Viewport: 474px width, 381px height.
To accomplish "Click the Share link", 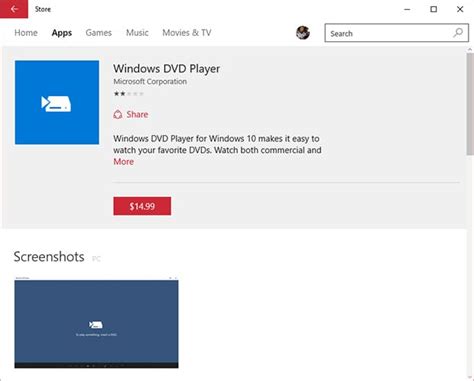I will tap(137, 114).
